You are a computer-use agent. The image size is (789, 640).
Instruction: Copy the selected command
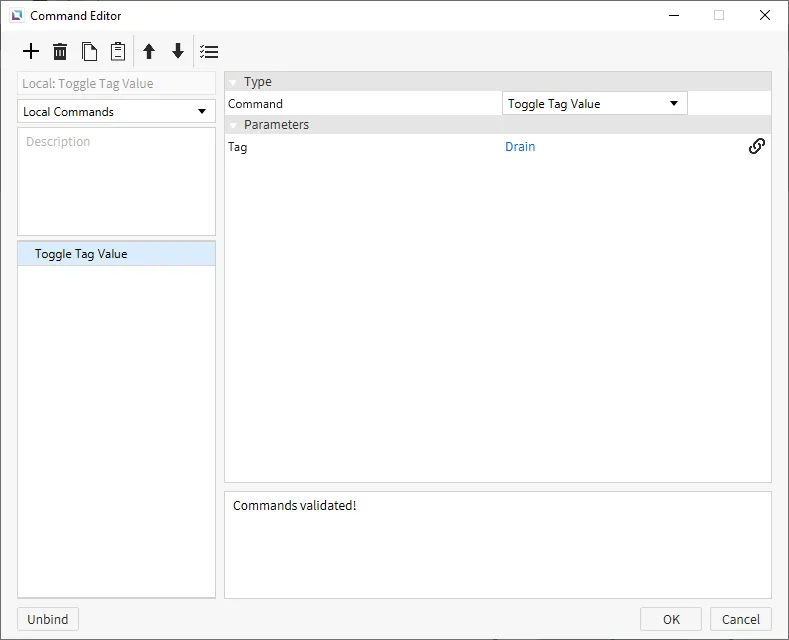pos(89,52)
